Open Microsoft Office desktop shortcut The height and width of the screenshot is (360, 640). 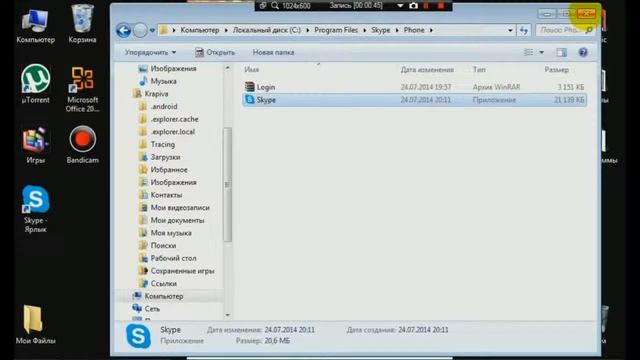click(82, 89)
